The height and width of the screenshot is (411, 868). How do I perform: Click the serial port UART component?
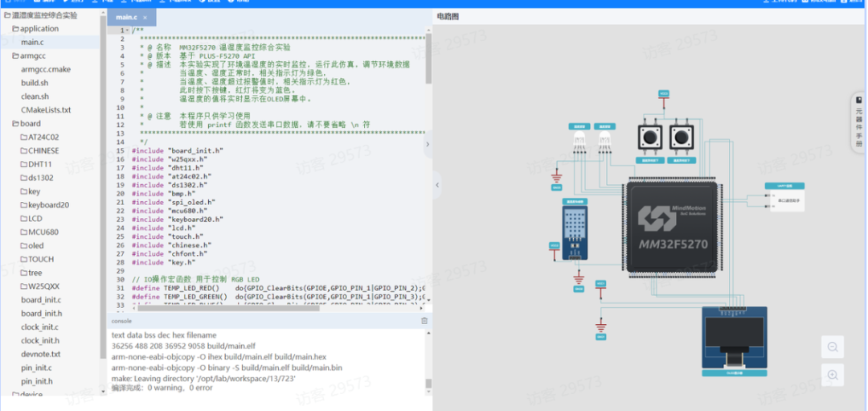pos(786,198)
